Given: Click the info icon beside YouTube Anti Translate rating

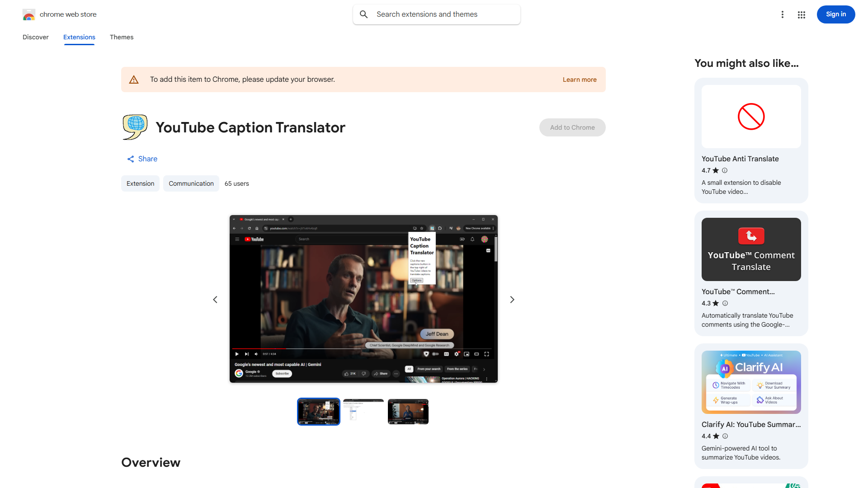Looking at the screenshot, I should point(724,170).
